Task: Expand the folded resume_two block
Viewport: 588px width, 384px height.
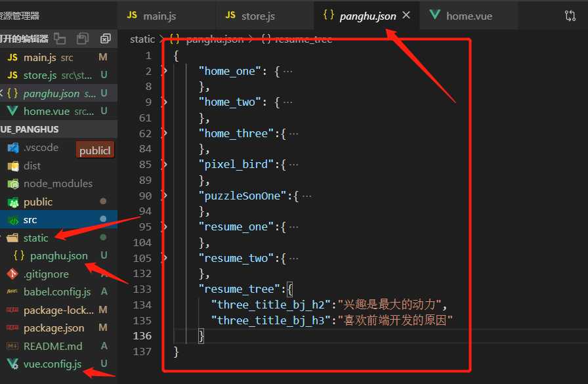Action: 165,257
